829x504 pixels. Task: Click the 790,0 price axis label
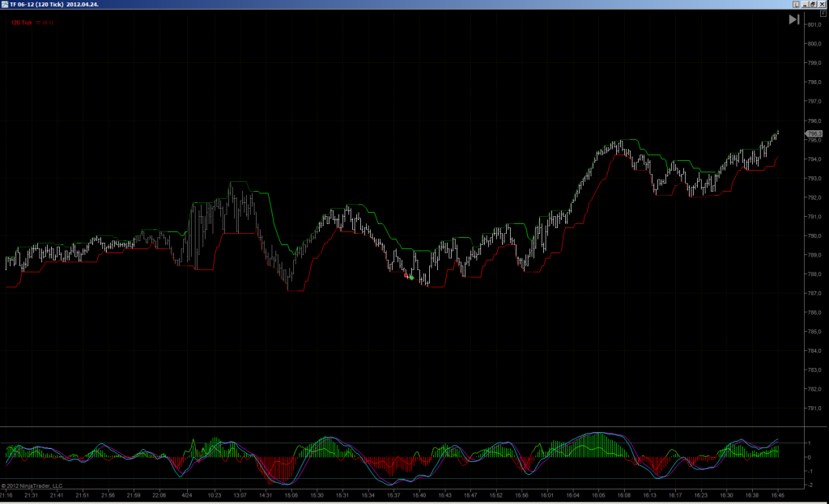[814, 235]
